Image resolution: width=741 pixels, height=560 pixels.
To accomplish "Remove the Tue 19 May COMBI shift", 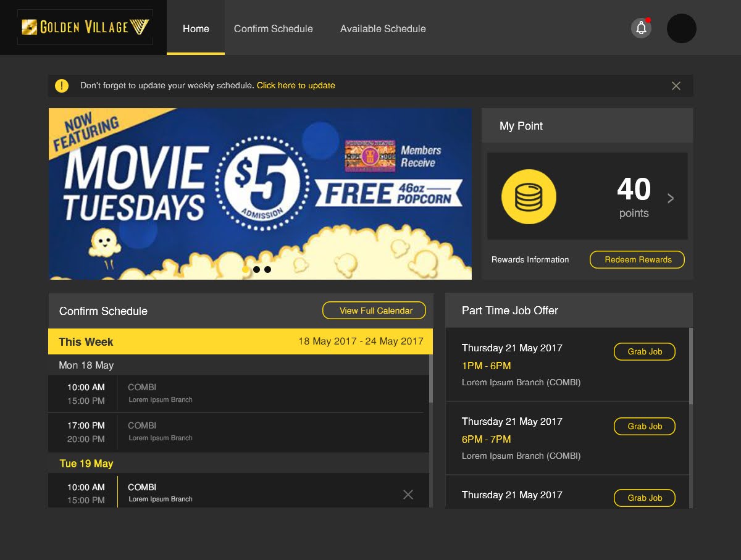I will 408,494.
